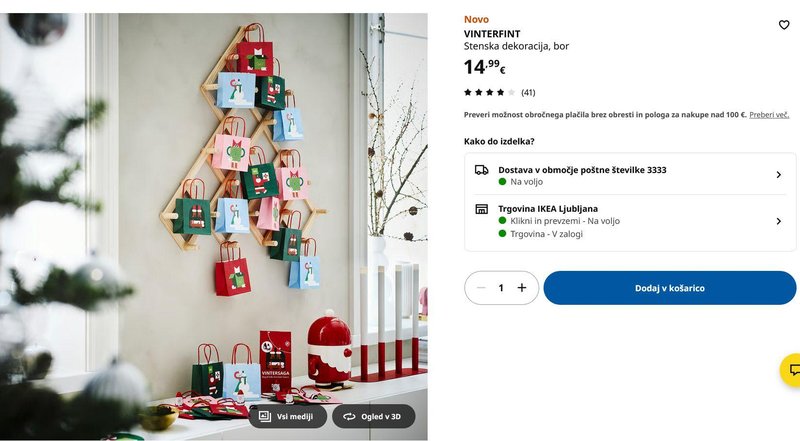Open all media with 'Vsi mediji' button
Image resolution: width=800 pixels, height=441 pixels.
pyautogui.click(x=287, y=416)
